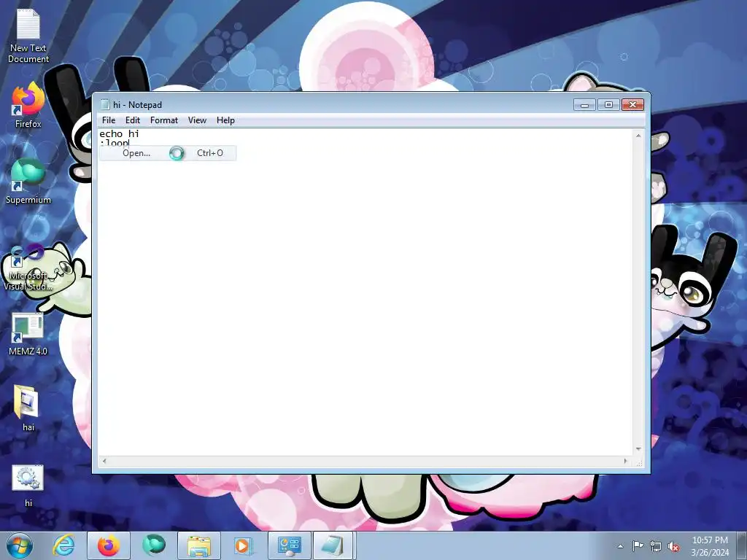Click the horizontal scrollbar left arrow
Screen dimensions: 747x560
coord(104,461)
